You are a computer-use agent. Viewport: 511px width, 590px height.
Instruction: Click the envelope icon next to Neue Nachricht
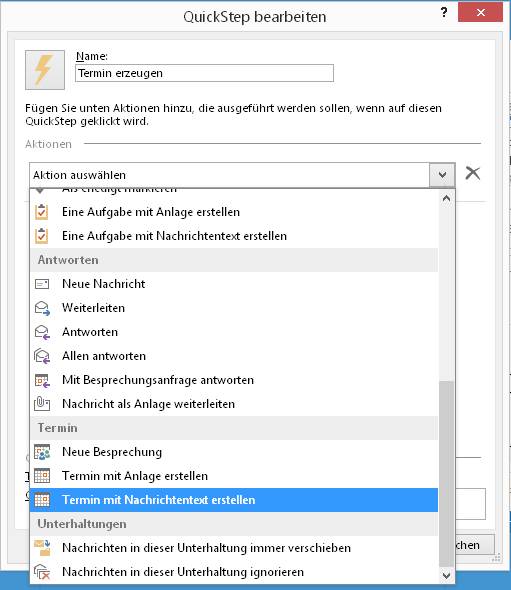(42, 284)
